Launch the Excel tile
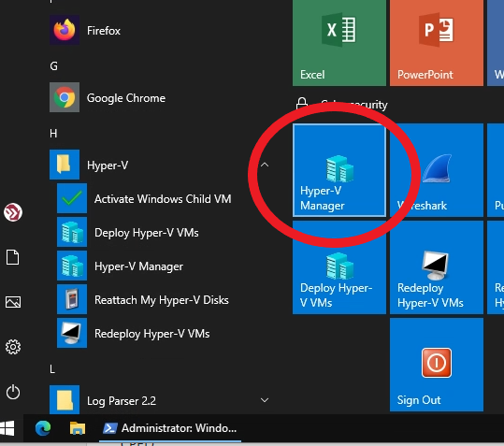Screen dimensions: 504x446 click(339, 43)
